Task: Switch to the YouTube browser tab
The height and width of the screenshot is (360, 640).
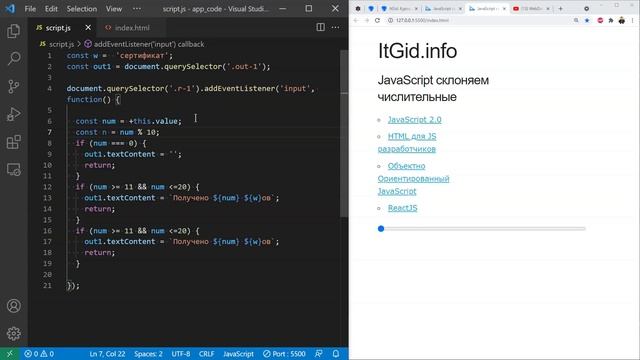Action: 531,8
